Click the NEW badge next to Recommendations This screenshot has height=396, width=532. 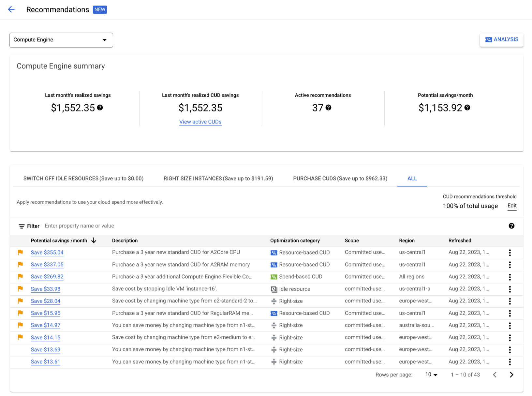(100, 10)
